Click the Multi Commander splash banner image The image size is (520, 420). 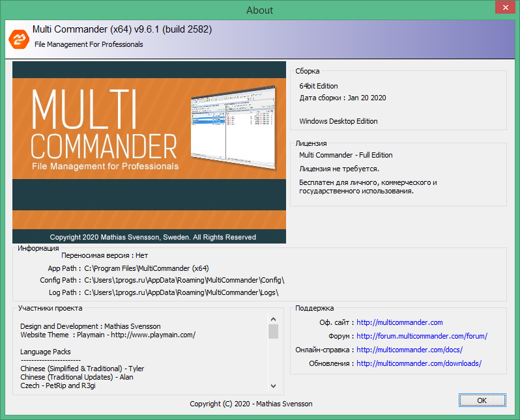coord(149,152)
